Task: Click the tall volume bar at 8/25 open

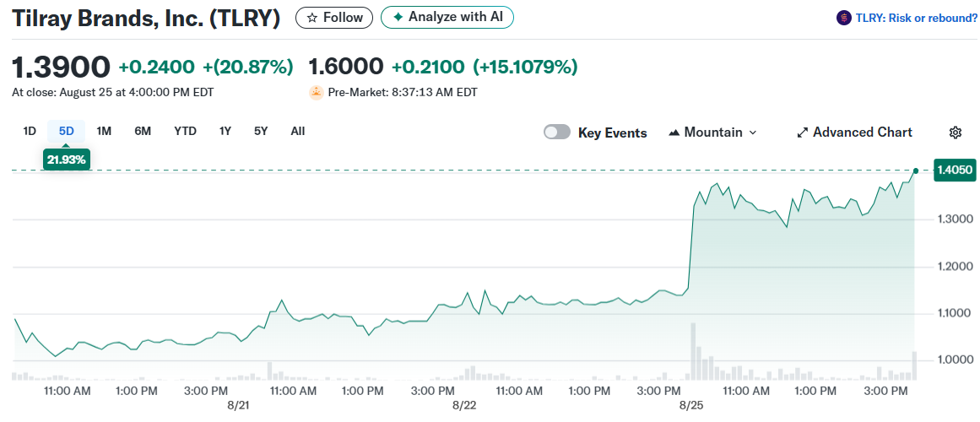Action: pos(692,351)
